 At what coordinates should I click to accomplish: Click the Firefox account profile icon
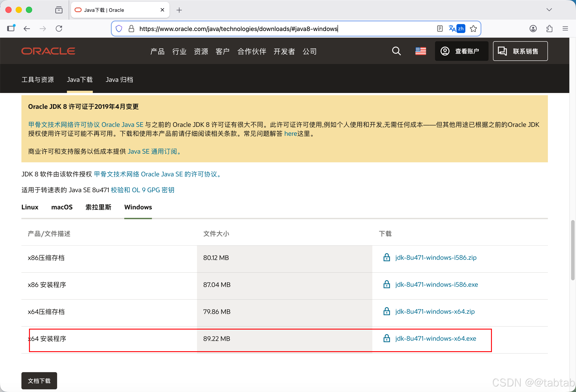coord(533,29)
